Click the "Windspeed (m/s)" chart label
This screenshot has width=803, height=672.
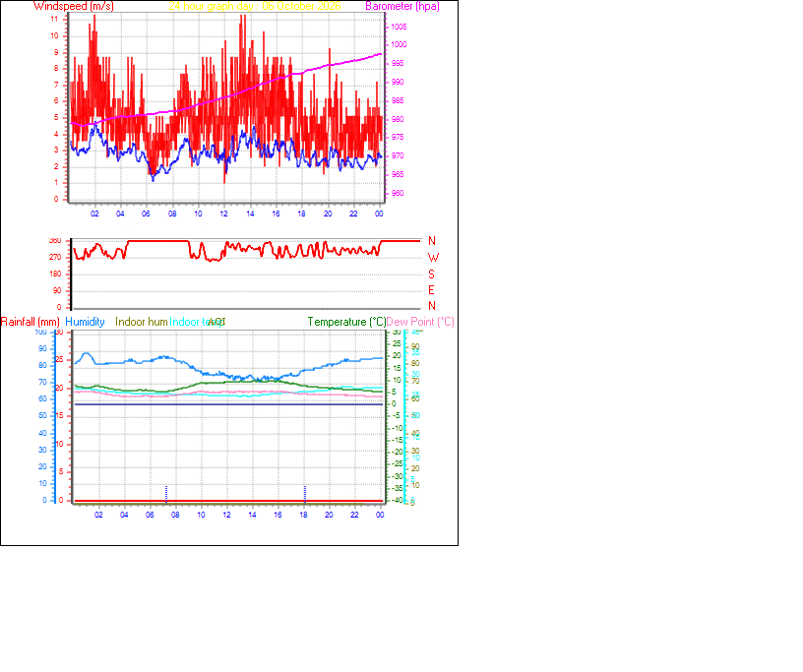coord(74,6)
